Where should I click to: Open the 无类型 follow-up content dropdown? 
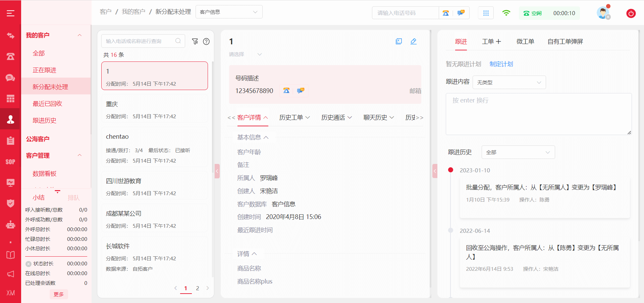point(509,82)
